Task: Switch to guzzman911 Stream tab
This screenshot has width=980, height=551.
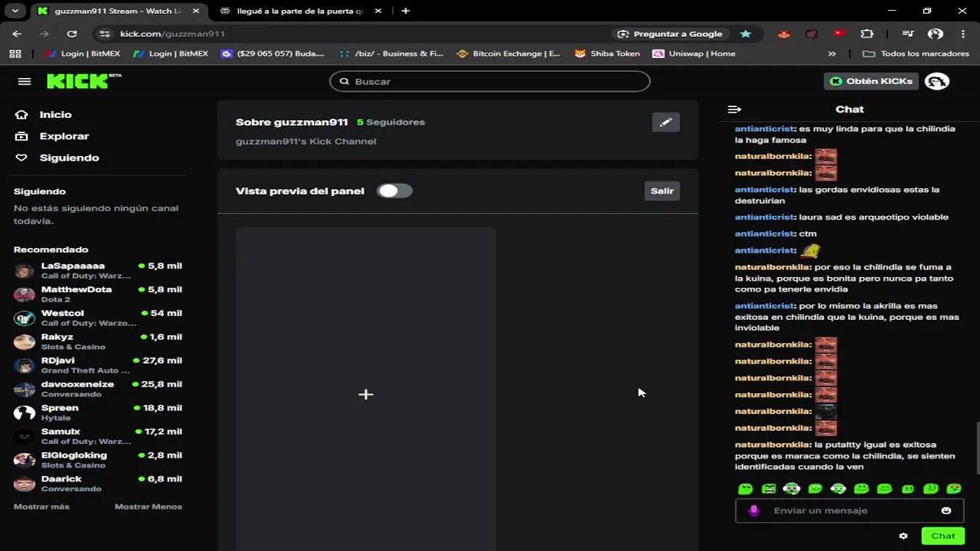Action: point(119,11)
